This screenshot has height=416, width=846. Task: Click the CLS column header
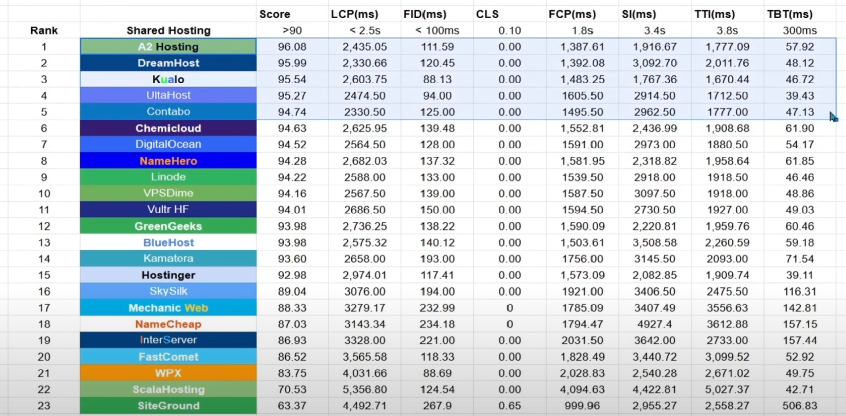pos(487,15)
